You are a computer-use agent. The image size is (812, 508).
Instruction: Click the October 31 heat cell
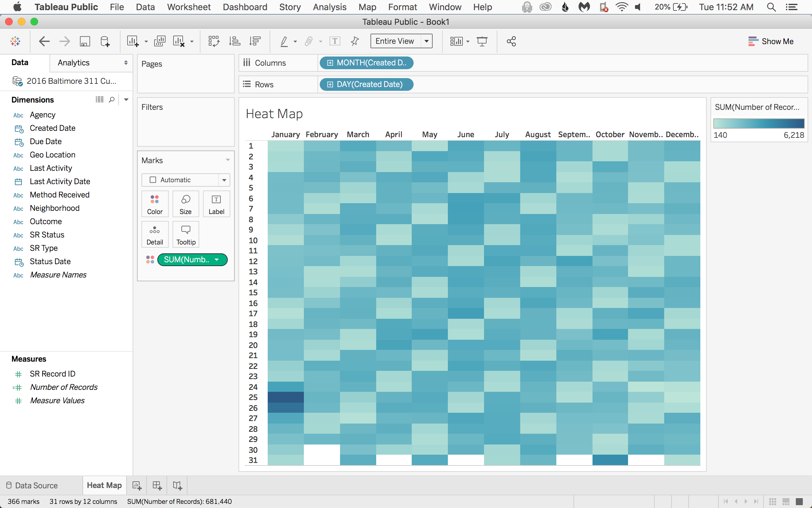click(x=610, y=460)
